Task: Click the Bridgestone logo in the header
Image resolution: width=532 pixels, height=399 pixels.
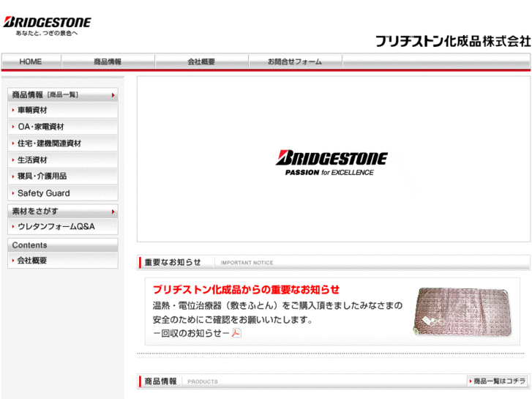Action: click(47, 26)
